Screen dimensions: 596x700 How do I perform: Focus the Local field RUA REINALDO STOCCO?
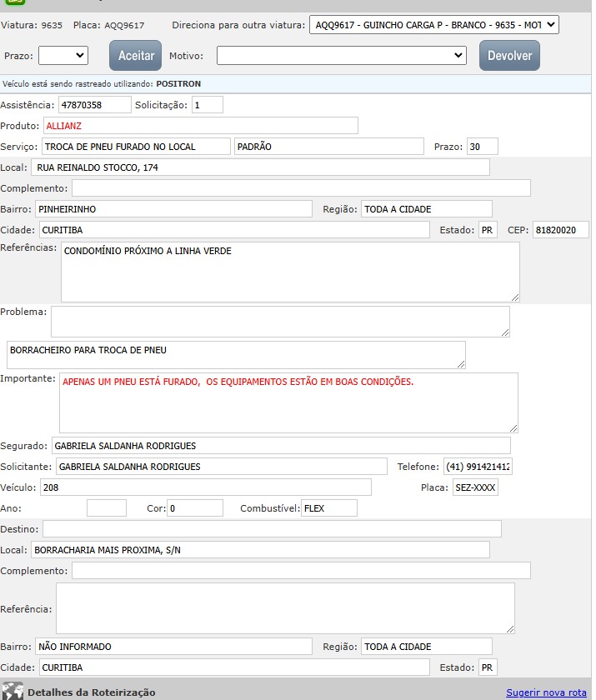(x=261, y=167)
